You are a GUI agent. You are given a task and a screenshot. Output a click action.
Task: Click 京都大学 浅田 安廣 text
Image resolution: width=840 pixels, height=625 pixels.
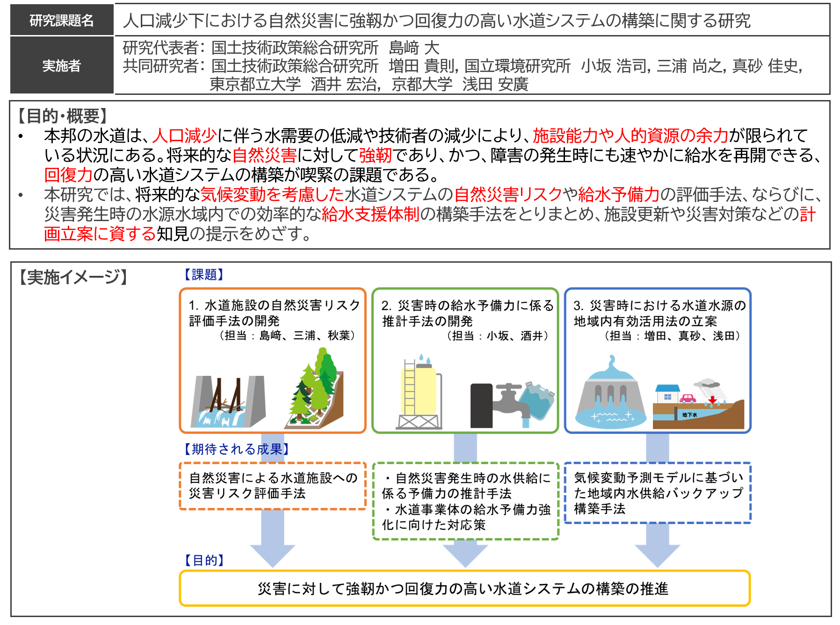point(460,84)
